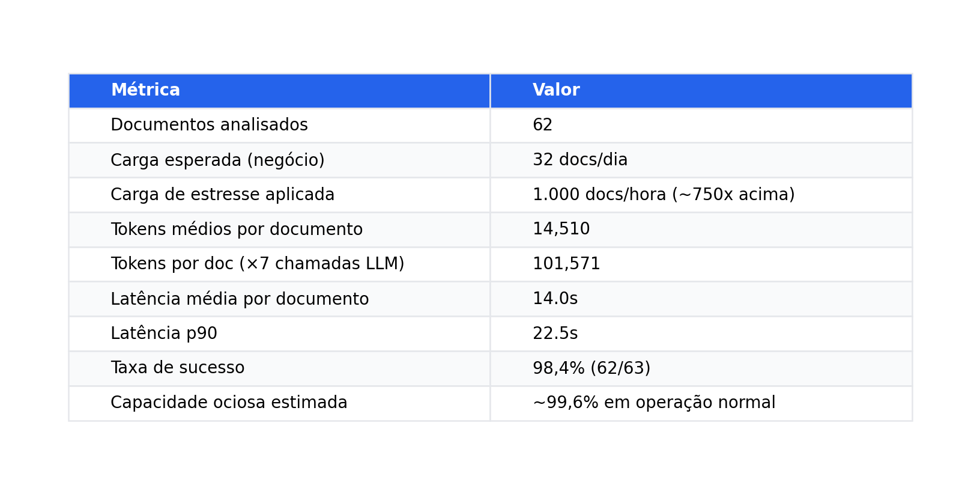Select the 32 docs/dia value
This screenshot has height=494, width=980.
580,160
